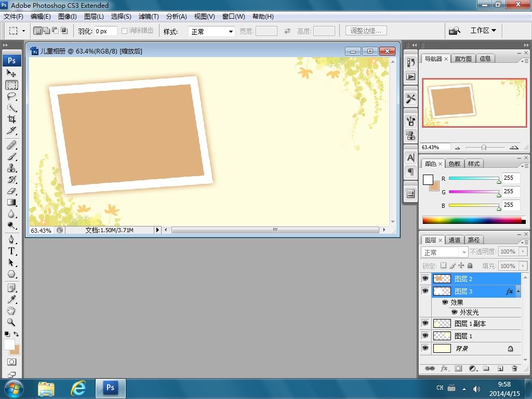Select the Move tool
Image resolution: width=532 pixels, height=399 pixels.
[x=11, y=73]
